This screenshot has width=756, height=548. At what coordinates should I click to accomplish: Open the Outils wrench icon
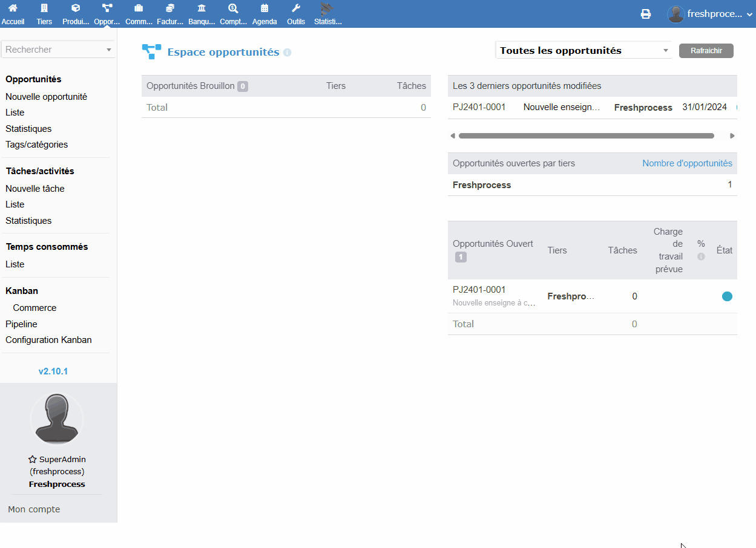point(296,8)
